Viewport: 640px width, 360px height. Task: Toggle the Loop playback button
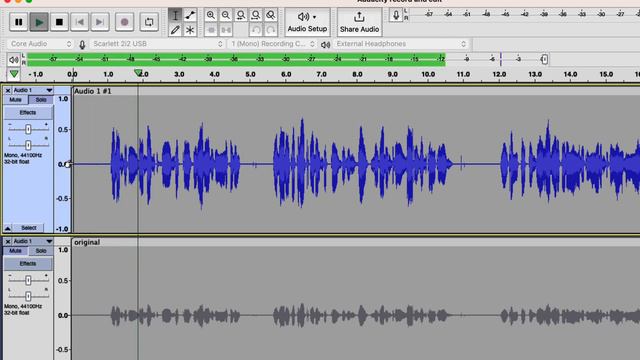[x=149, y=22]
